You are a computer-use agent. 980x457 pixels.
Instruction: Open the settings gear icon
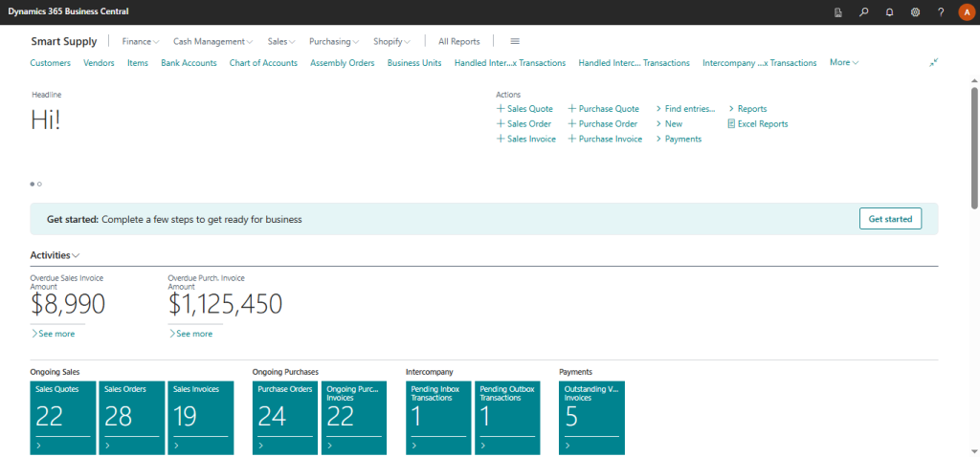[x=915, y=11]
